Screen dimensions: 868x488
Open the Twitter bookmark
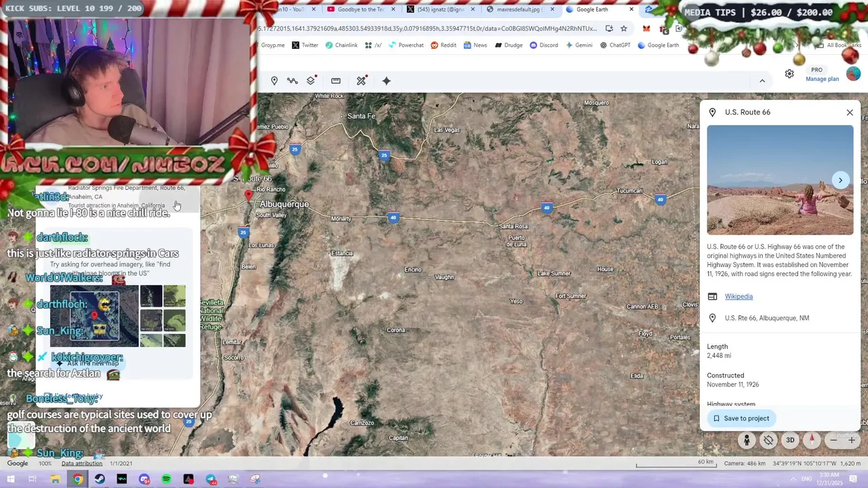(x=304, y=45)
